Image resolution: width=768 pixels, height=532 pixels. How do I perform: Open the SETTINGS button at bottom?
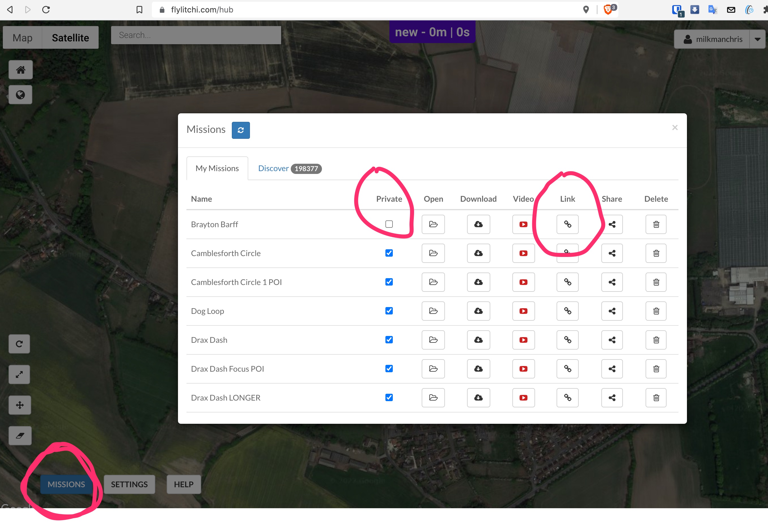(x=129, y=484)
